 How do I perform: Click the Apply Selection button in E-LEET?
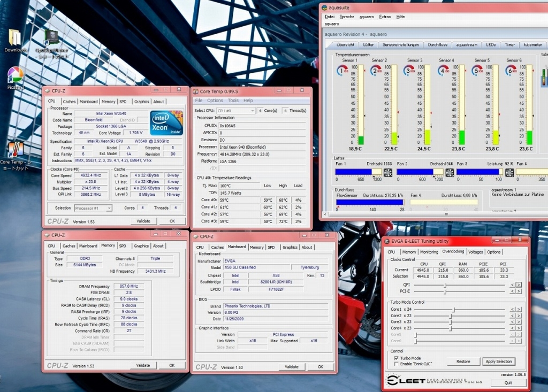498,362
